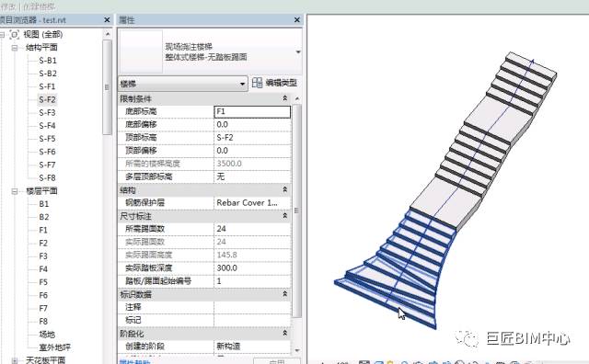
Task: Open floor plan F8
Action: tap(43, 322)
